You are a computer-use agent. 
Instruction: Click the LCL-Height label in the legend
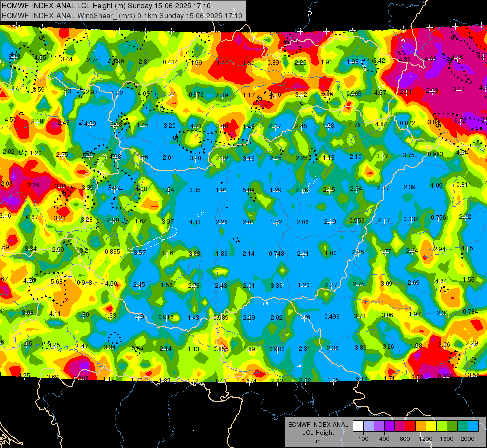318,433
